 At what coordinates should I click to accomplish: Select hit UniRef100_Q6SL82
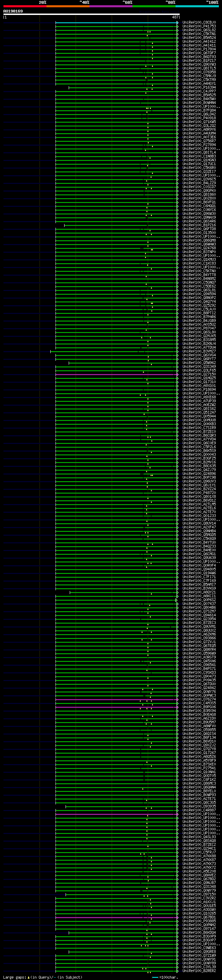point(199,31)
